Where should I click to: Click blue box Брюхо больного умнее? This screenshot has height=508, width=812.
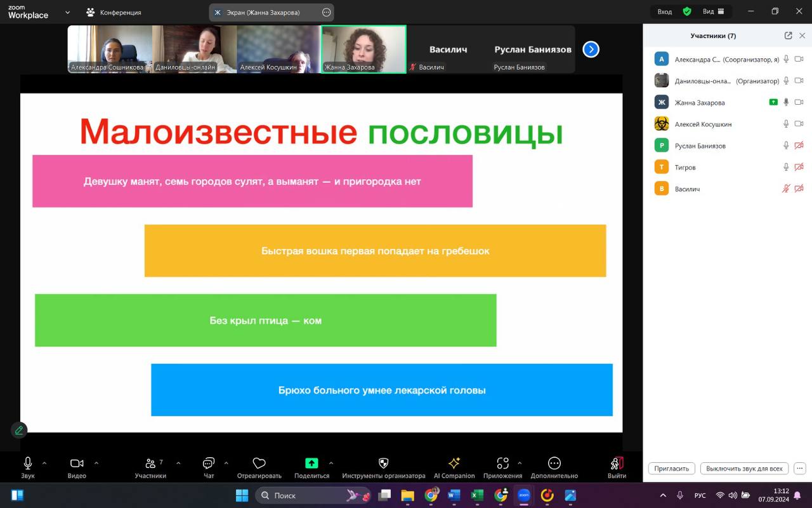[x=382, y=390]
